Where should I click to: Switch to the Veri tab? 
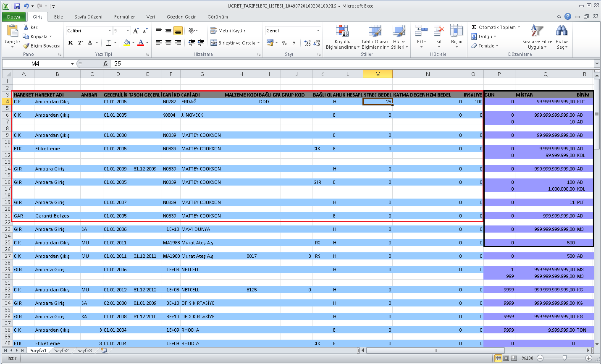pos(151,17)
